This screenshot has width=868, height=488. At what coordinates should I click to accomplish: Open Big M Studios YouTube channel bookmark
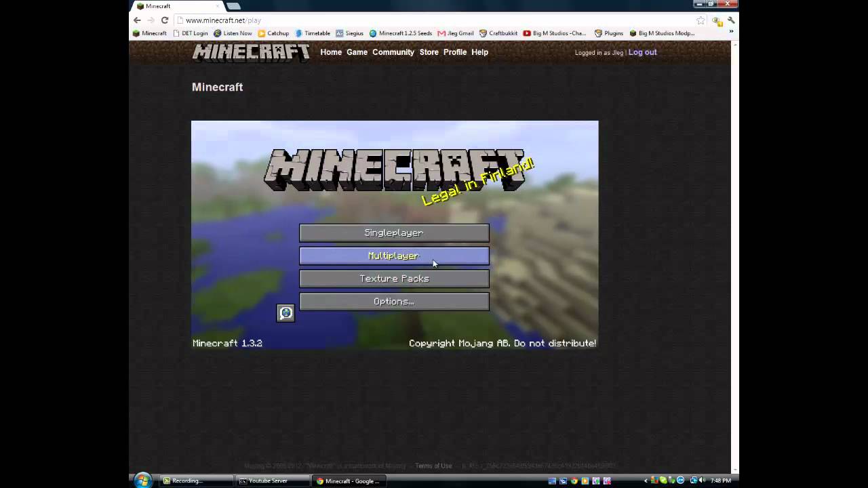coord(555,33)
